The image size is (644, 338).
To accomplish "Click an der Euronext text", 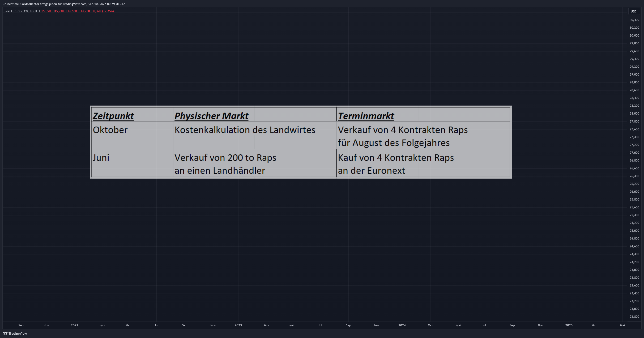I will pyautogui.click(x=372, y=170).
